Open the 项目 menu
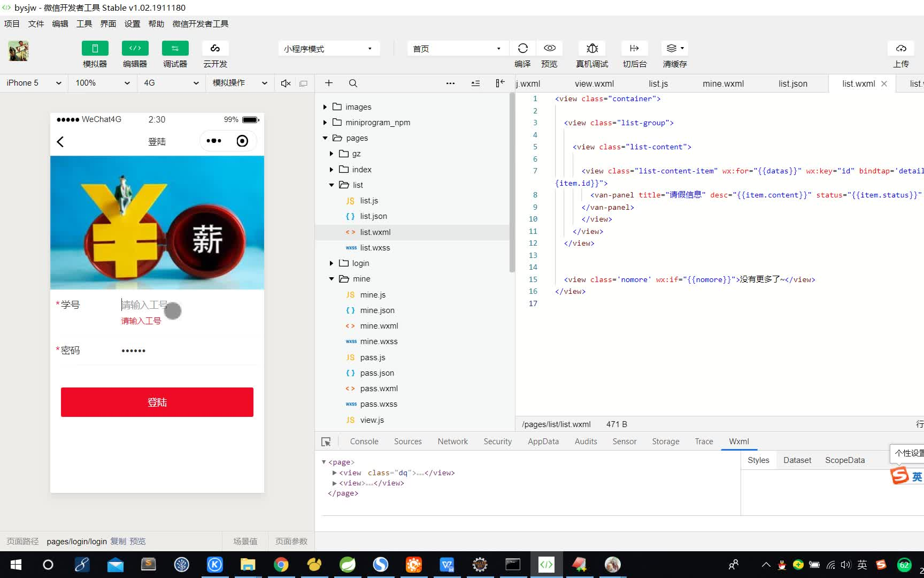The height and width of the screenshot is (578, 924). pos(12,24)
